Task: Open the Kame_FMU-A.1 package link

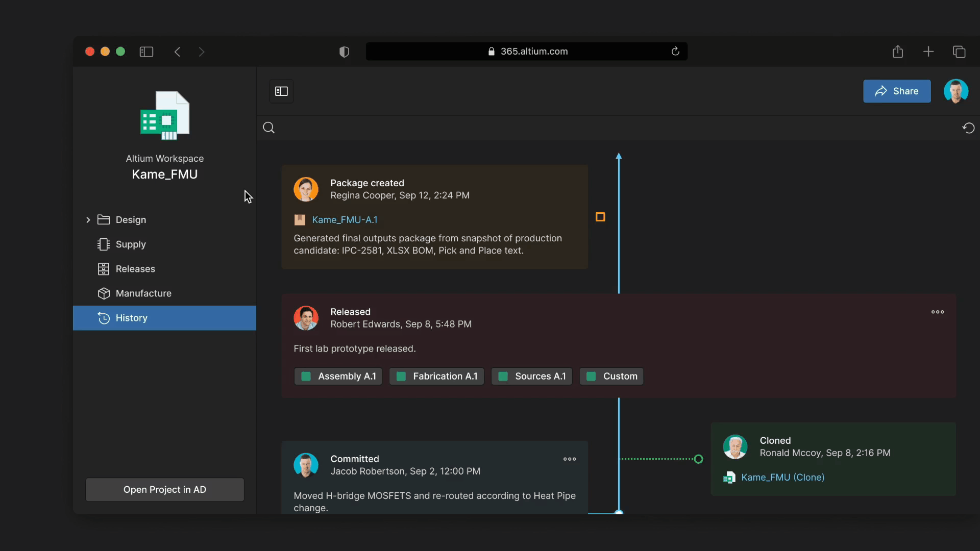Action: 345,220
